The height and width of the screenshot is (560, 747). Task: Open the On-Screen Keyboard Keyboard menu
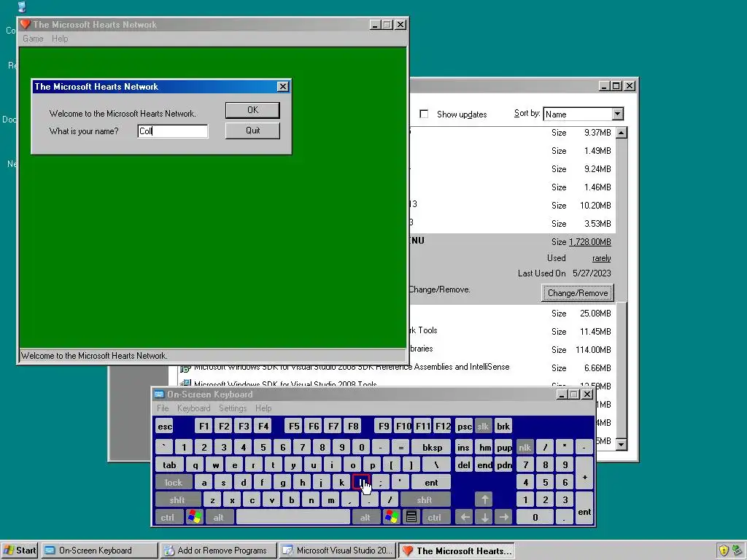coord(193,408)
